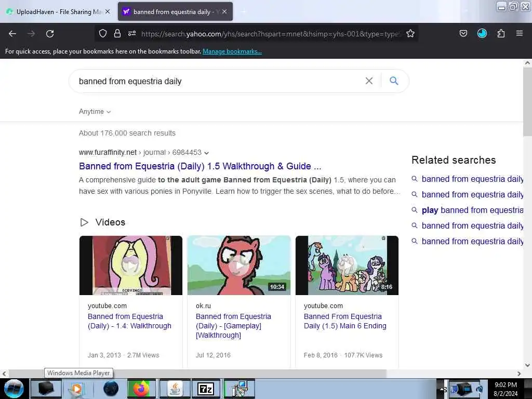Open the Manage bookmarks link
The image size is (532, 399).
click(x=232, y=51)
